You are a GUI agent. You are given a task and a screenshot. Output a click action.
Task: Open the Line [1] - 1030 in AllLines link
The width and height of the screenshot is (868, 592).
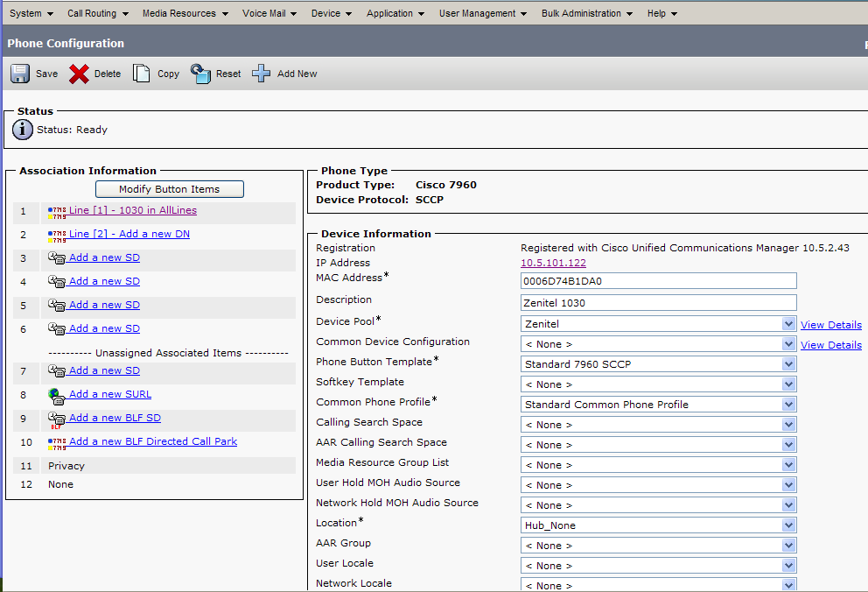133,210
